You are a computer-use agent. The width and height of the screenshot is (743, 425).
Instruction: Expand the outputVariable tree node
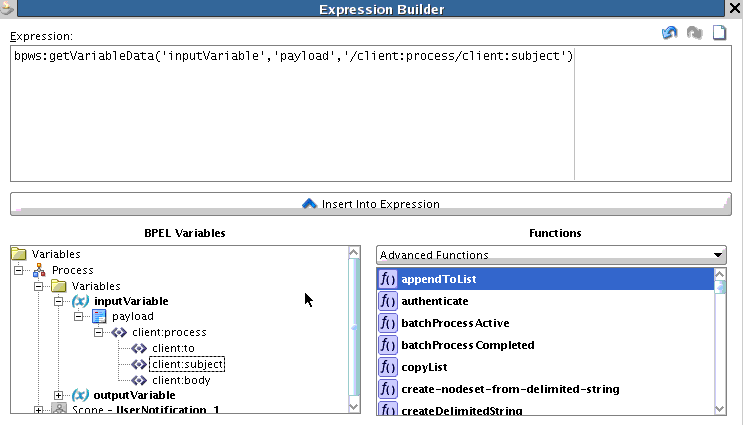point(58,395)
